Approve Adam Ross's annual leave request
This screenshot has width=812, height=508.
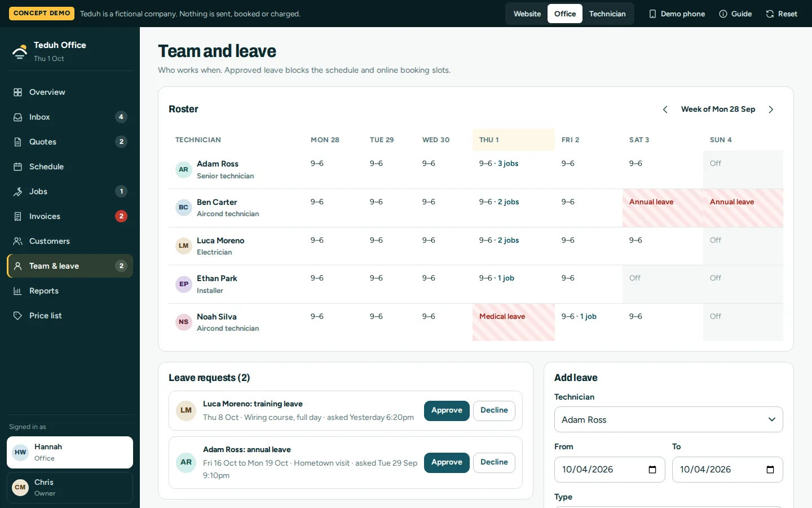pyautogui.click(x=447, y=462)
